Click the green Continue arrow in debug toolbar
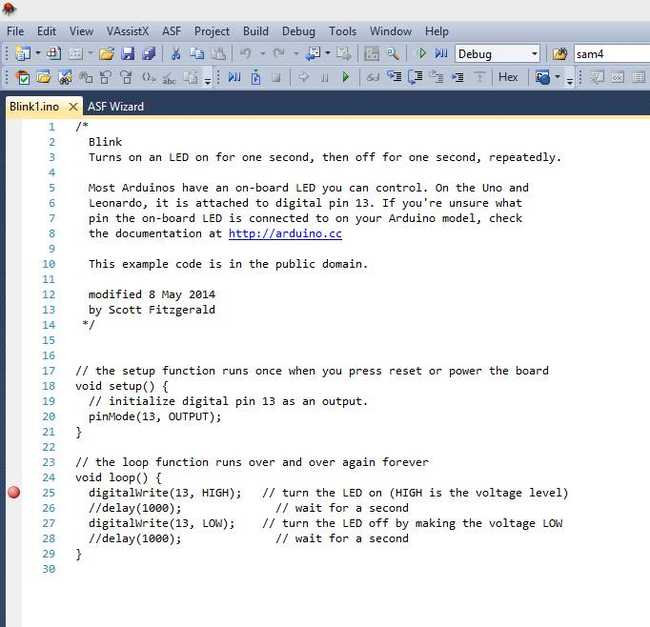This screenshot has height=627, width=650. click(x=346, y=77)
